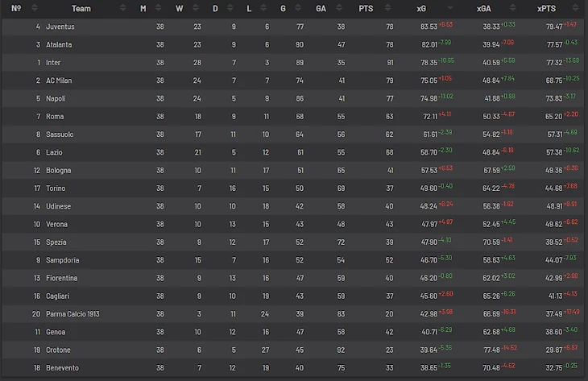Select the Parma Calcio 1913 row
This screenshot has height=381, width=588.
click(72, 314)
